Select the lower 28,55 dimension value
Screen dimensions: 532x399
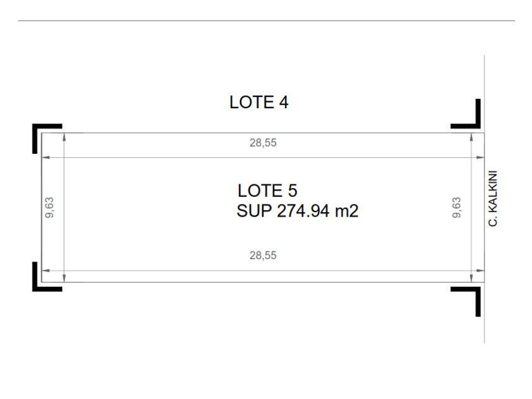click(x=263, y=255)
